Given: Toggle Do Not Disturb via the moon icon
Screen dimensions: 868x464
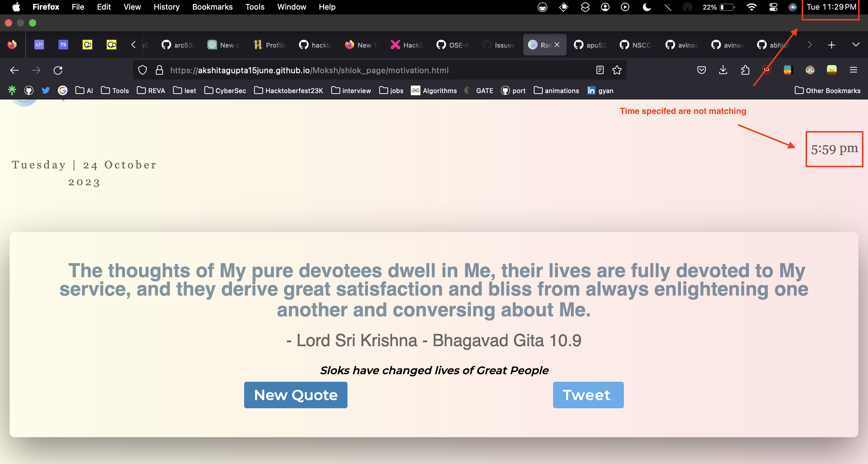Looking at the screenshot, I should point(646,7).
